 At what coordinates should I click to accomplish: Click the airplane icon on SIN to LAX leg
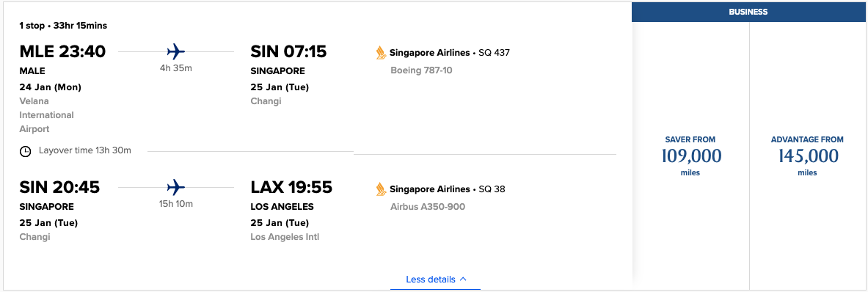[176, 187]
